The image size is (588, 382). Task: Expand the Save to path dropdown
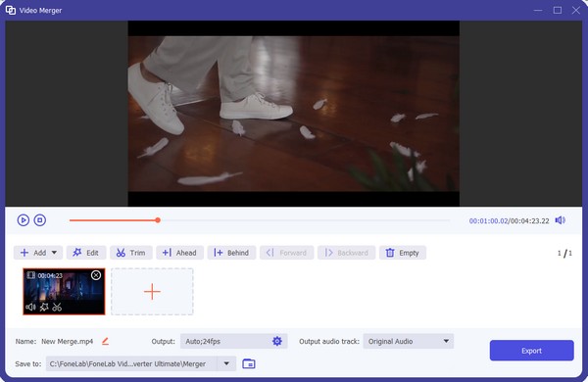click(226, 363)
